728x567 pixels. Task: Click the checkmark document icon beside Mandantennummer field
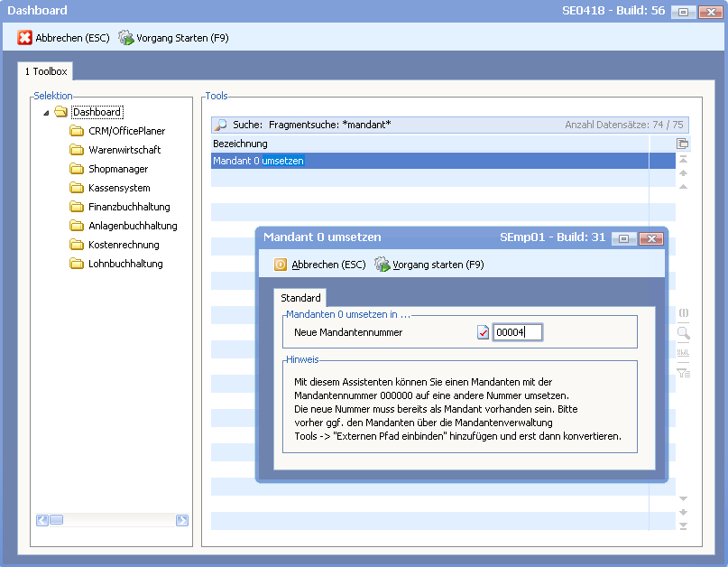pos(483,332)
